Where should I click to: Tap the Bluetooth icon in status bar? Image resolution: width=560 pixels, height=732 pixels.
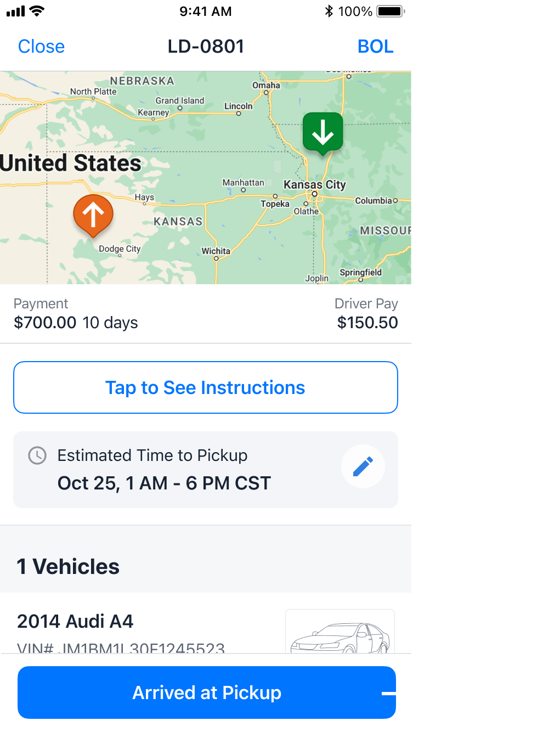pos(329,12)
